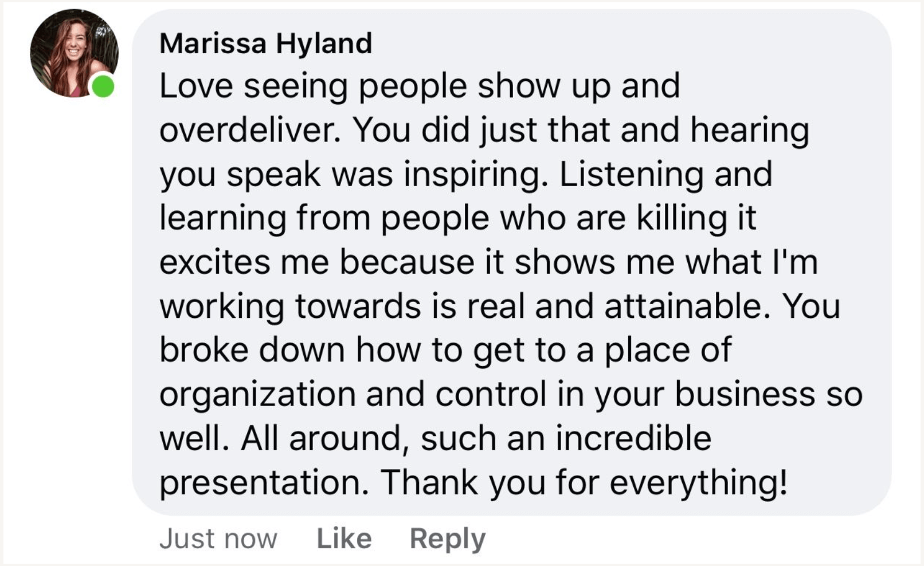Click the "Just now" timestamp
Screen dimensions: 924x566
(218, 539)
